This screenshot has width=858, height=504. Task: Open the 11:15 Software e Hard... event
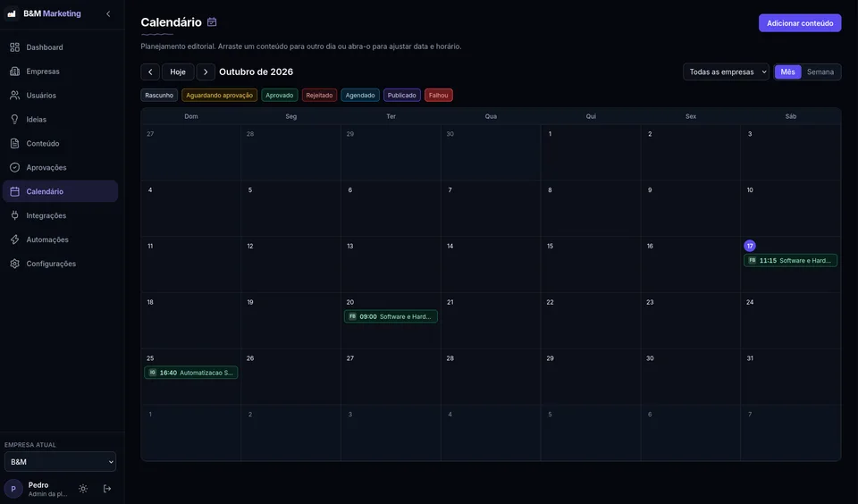[790, 260]
